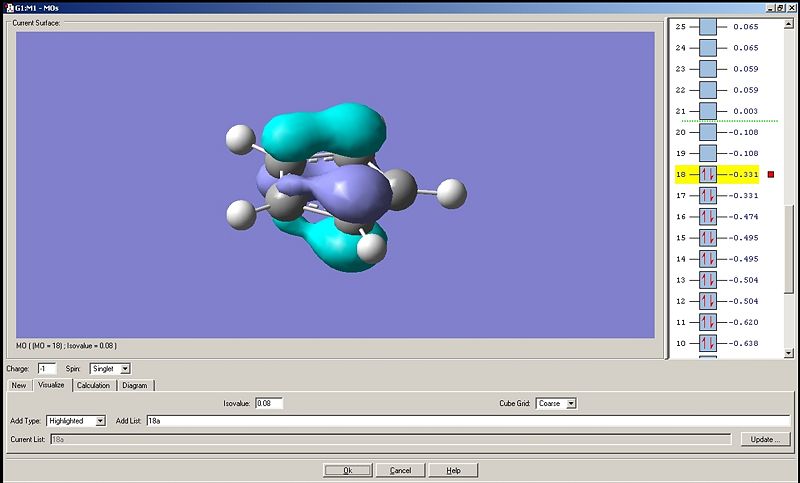
Task: Select orbital 13 electron pair box
Action: [x=708, y=280]
